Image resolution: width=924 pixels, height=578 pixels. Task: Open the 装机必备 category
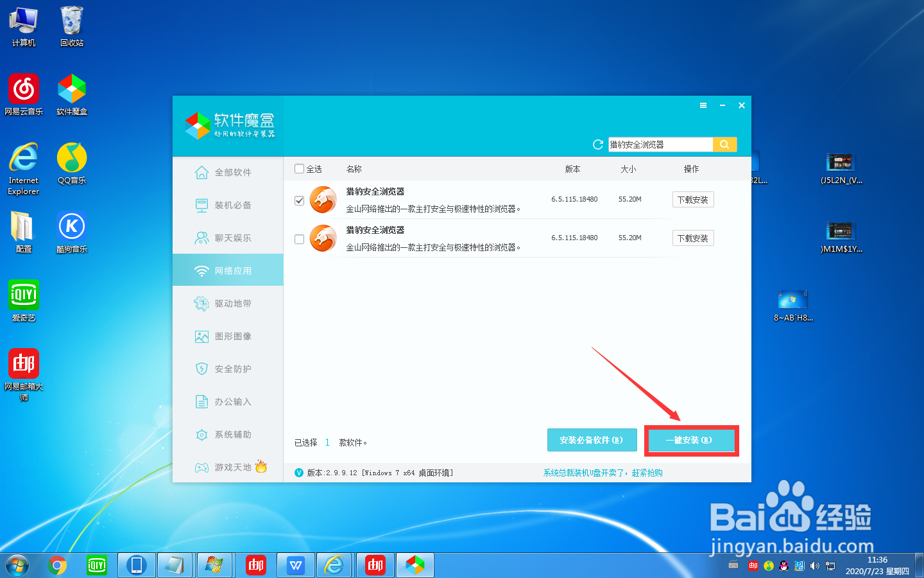click(228, 205)
